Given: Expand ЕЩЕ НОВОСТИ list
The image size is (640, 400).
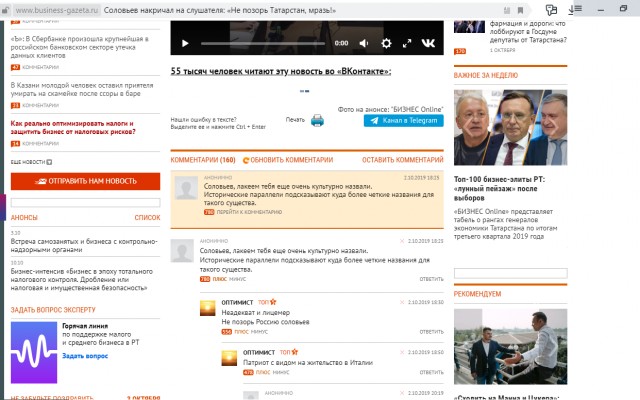Looking at the screenshot, I should pyautogui.click(x=31, y=162).
